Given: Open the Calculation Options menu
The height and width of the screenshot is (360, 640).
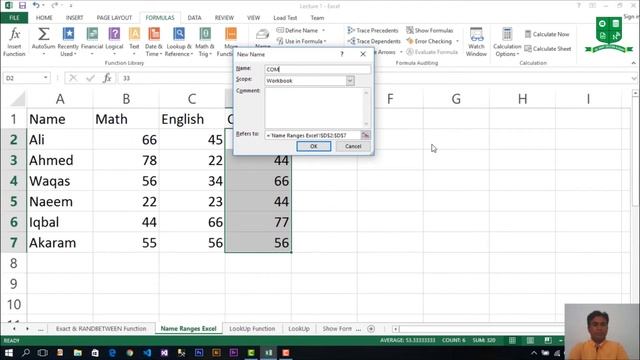Looking at the screenshot, I should [507, 42].
